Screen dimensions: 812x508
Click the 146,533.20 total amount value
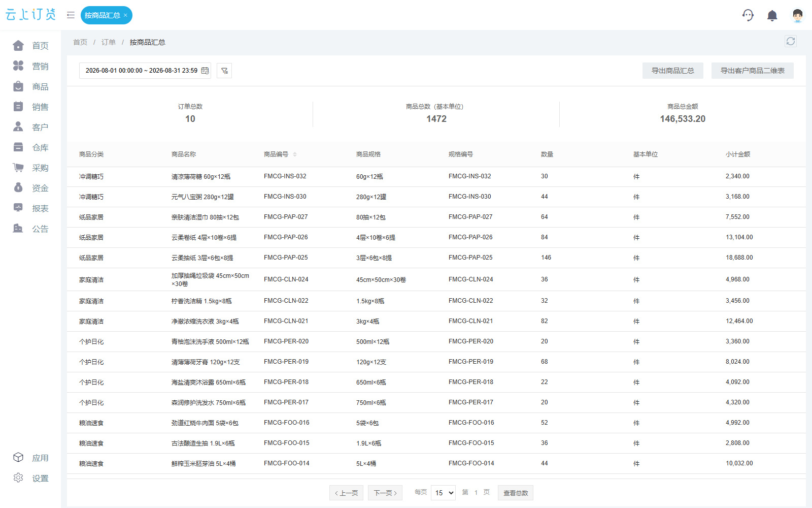[683, 119]
